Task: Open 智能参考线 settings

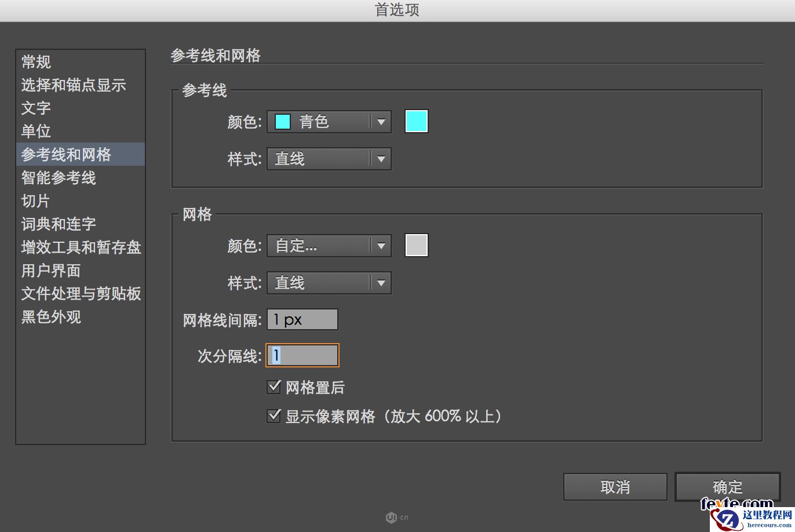Action: pos(58,178)
